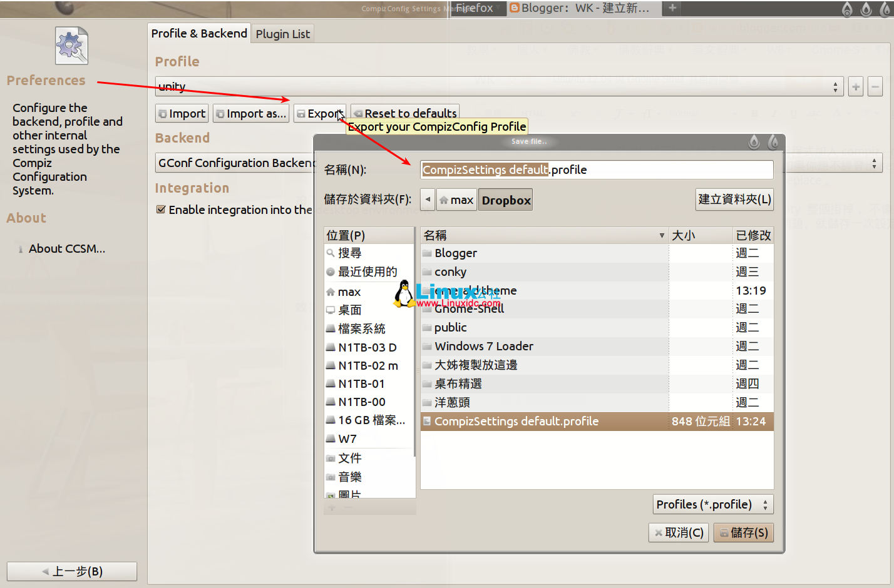Screen dimensions: 894x588
Task: Select Dropbox path bar button
Action: (506, 200)
